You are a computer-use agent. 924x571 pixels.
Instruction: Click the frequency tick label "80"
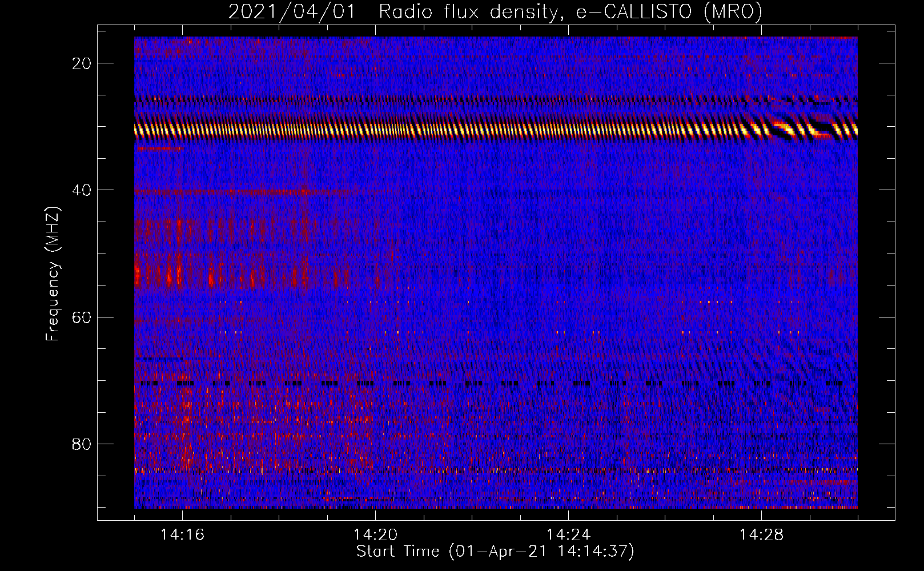(82, 444)
